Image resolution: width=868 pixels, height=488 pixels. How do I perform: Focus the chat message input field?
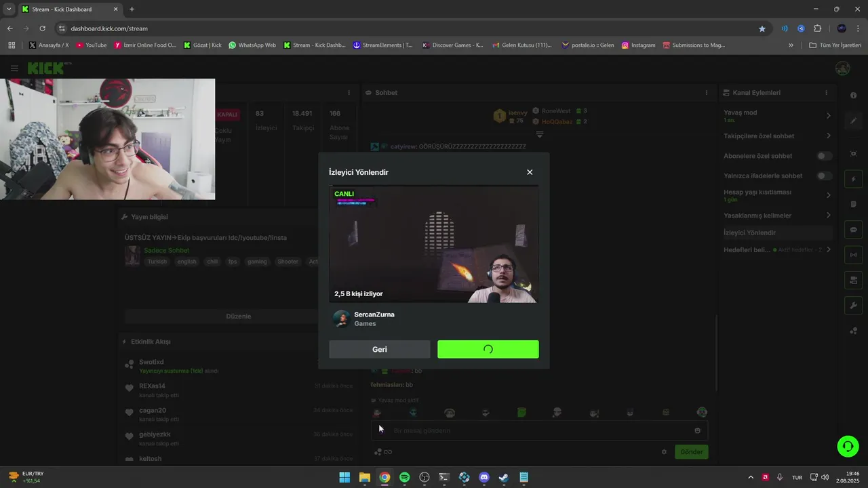(x=540, y=430)
